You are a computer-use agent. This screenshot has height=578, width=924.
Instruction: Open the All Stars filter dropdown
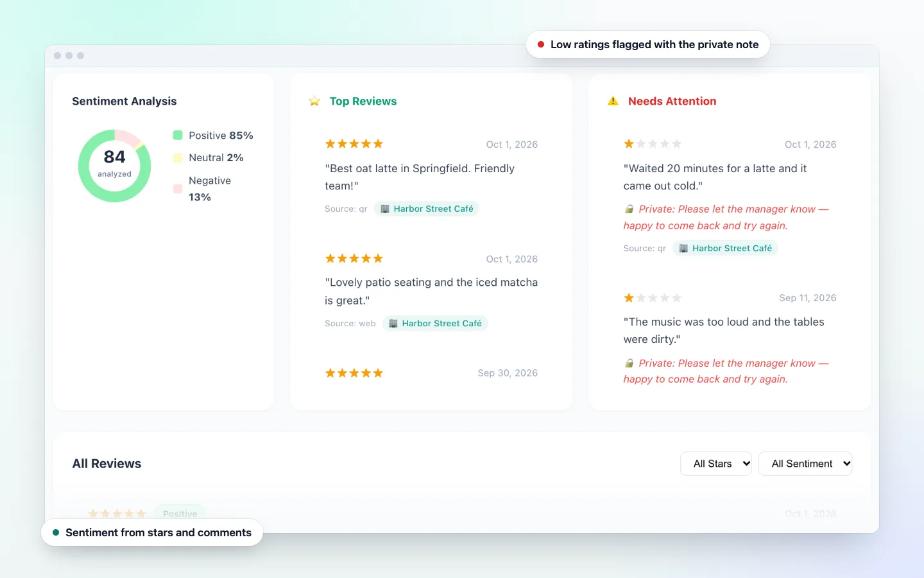tap(716, 464)
